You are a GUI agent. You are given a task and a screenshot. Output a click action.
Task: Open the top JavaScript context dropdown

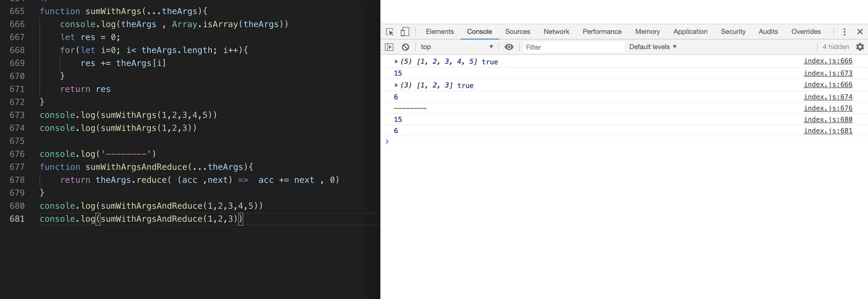(457, 47)
